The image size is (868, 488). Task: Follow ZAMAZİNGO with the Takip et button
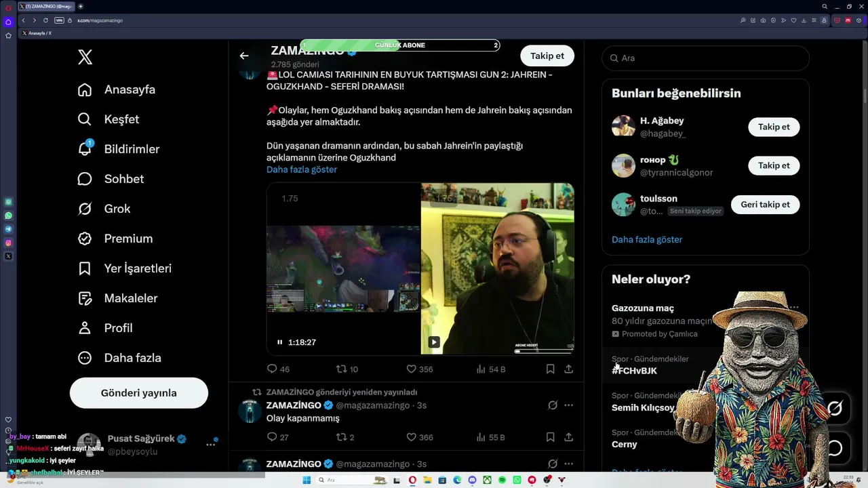(547, 56)
